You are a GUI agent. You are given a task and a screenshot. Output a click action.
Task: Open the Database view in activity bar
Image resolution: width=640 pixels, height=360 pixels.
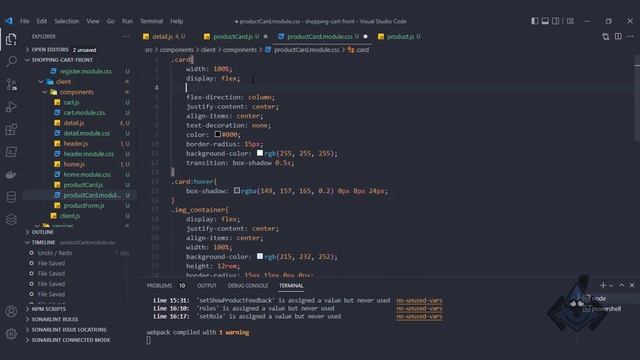coord(11,197)
